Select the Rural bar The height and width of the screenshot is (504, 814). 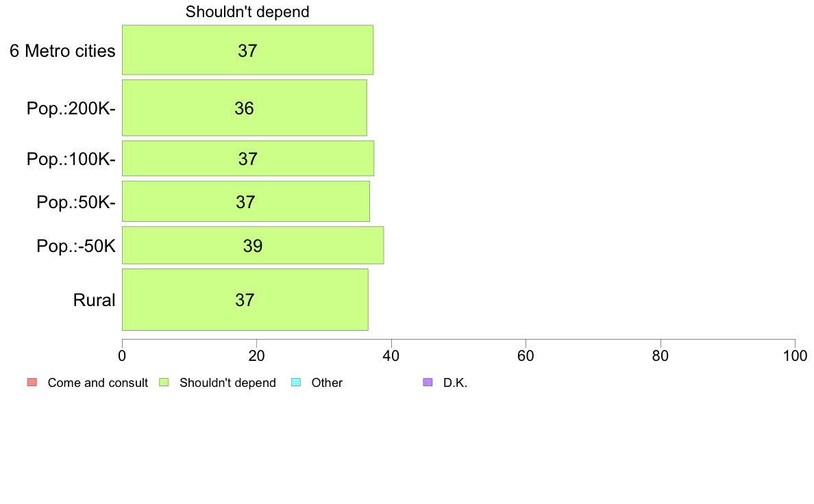click(245, 299)
